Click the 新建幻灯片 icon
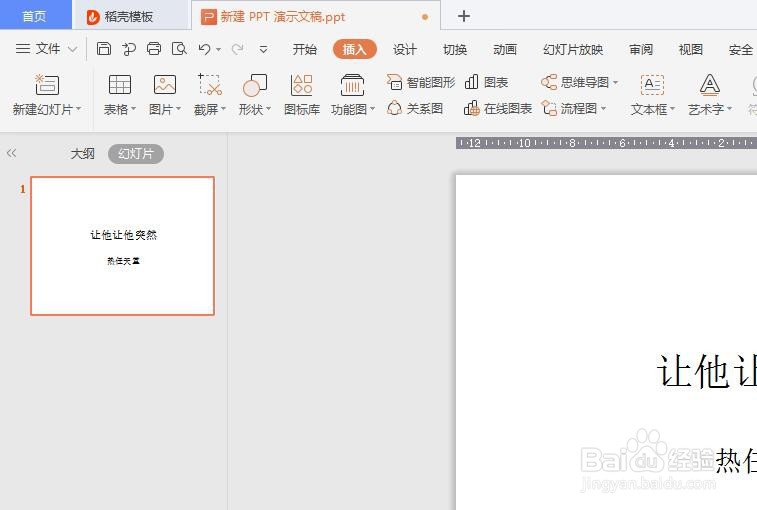This screenshot has width=757, height=510. (x=47, y=85)
